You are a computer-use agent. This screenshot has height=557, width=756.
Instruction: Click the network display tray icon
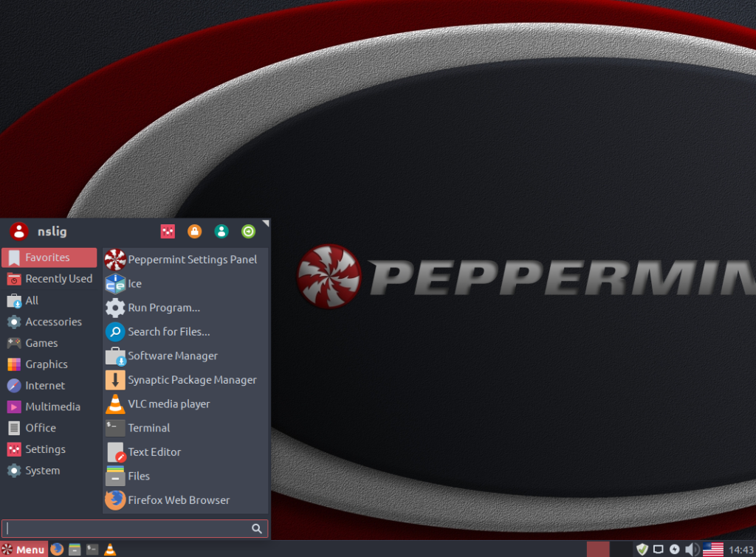tap(658, 550)
